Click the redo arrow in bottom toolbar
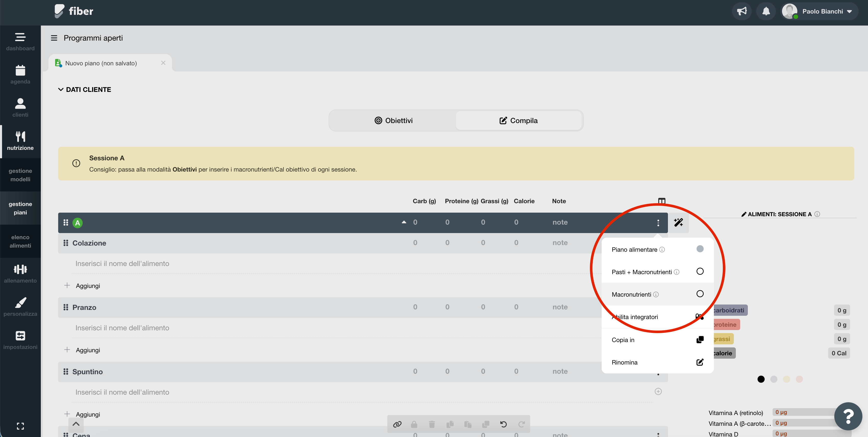 [521, 424]
